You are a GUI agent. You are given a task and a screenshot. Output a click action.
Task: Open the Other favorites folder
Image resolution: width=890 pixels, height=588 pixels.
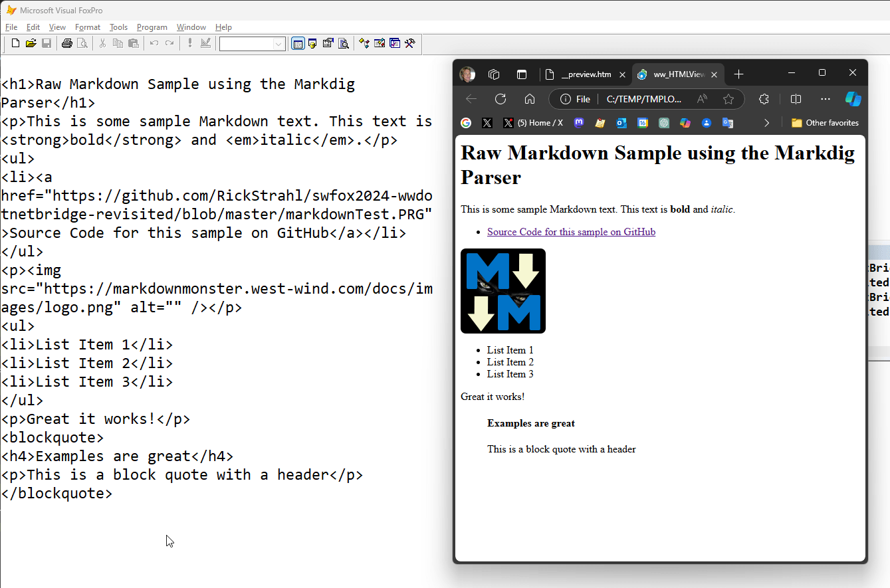[825, 123]
